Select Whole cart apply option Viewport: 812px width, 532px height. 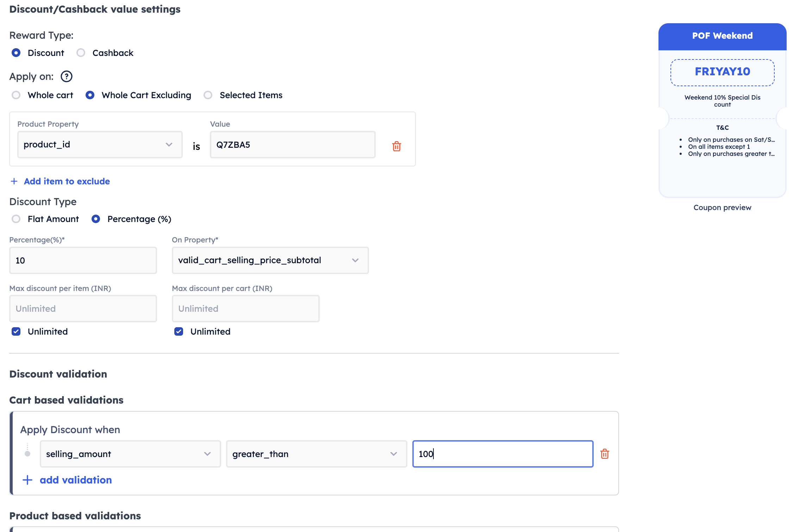click(x=16, y=95)
